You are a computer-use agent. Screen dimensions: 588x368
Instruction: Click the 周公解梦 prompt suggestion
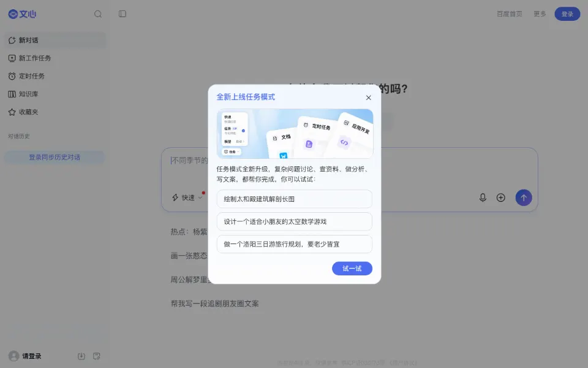click(x=190, y=280)
